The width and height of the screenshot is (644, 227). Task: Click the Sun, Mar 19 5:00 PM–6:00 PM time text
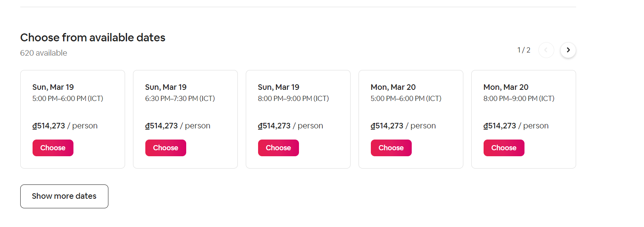[x=68, y=99]
